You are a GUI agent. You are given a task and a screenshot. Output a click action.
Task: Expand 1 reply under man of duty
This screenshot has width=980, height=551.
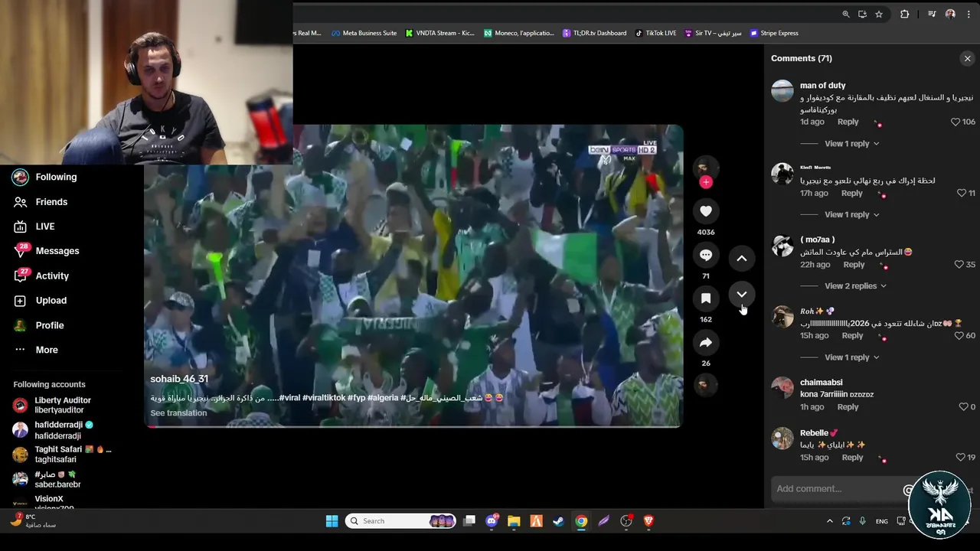tap(851, 144)
